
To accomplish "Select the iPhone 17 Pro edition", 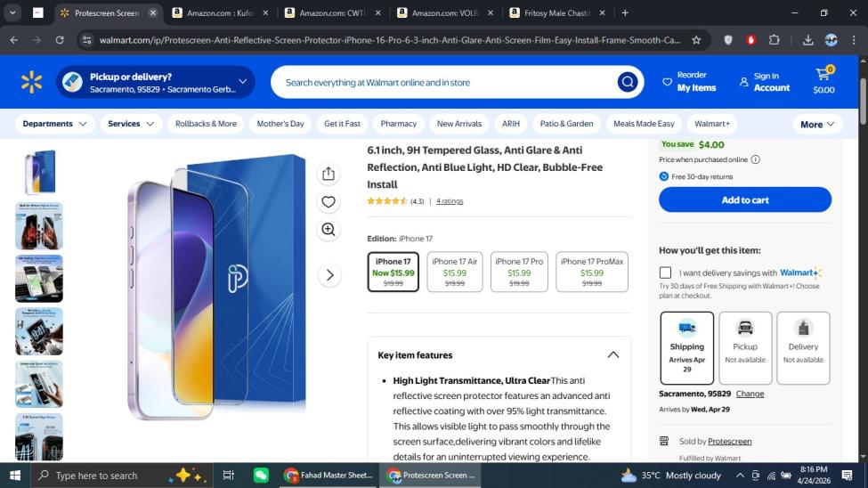I will point(519,272).
